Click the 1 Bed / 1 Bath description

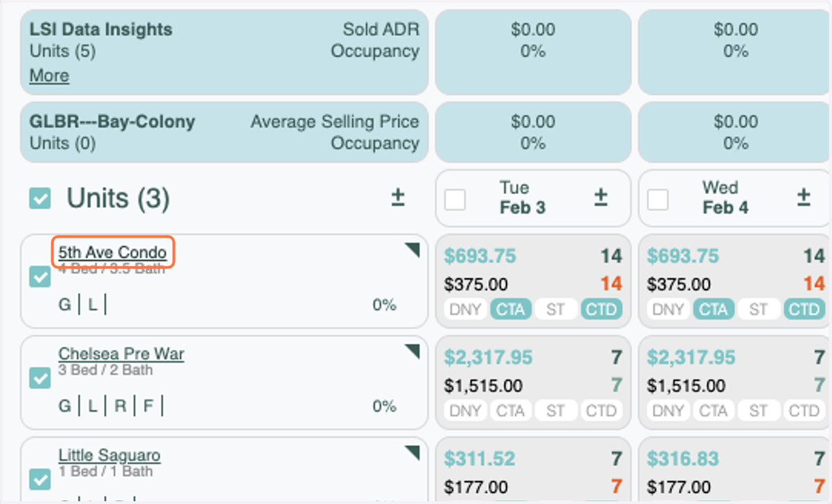tap(105, 471)
